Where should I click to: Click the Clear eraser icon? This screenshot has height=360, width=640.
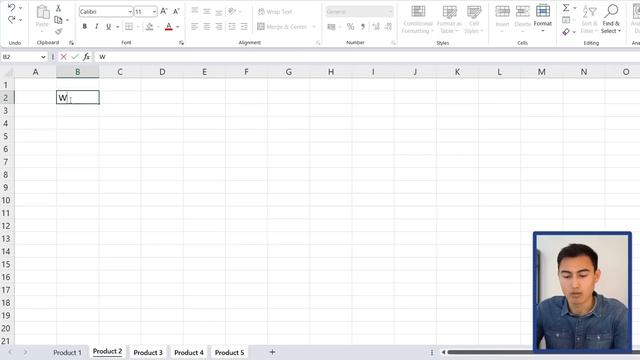pos(566,31)
